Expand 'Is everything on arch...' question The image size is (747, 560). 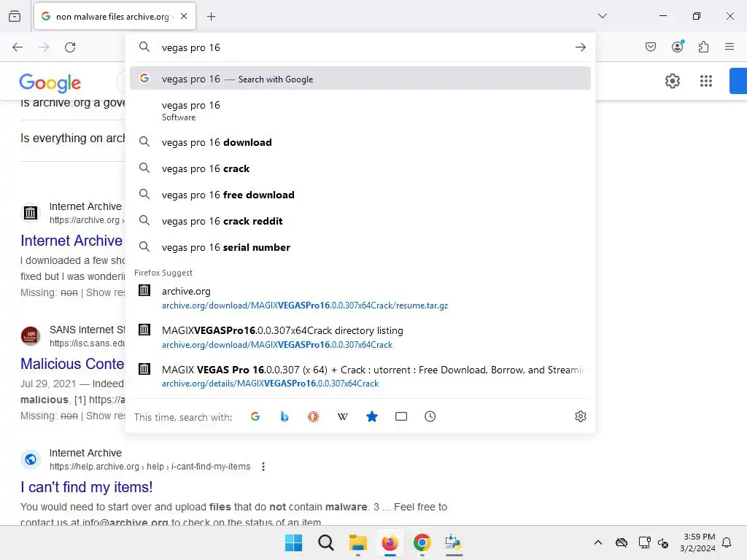pyautogui.click(x=72, y=138)
